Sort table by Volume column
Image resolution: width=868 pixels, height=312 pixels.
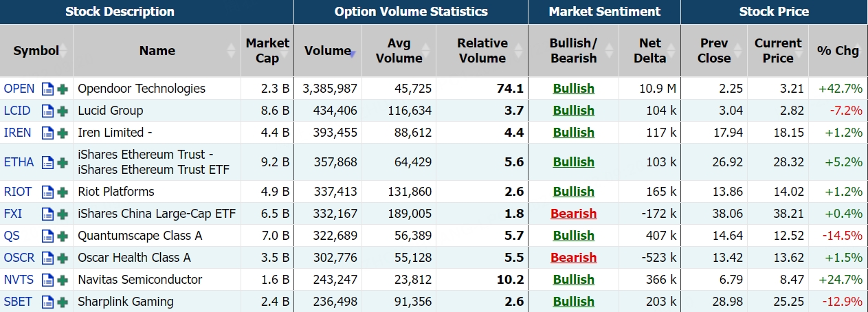(x=328, y=51)
